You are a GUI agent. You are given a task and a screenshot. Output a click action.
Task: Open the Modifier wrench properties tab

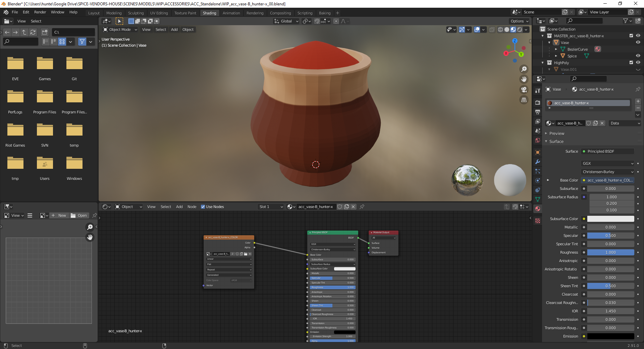(x=538, y=162)
